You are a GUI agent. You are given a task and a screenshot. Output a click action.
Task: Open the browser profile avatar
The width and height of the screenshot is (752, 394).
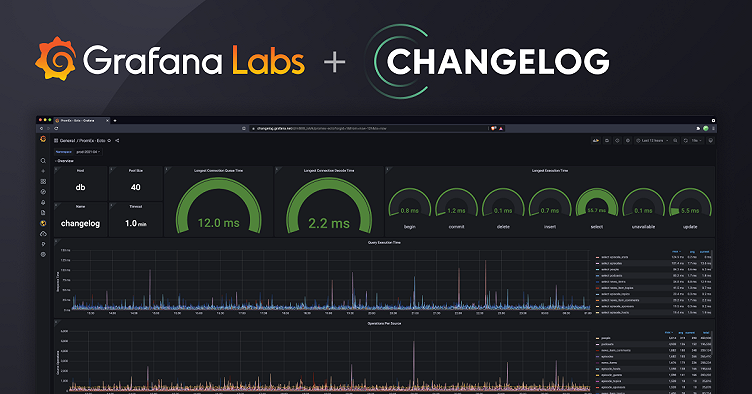click(705, 128)
